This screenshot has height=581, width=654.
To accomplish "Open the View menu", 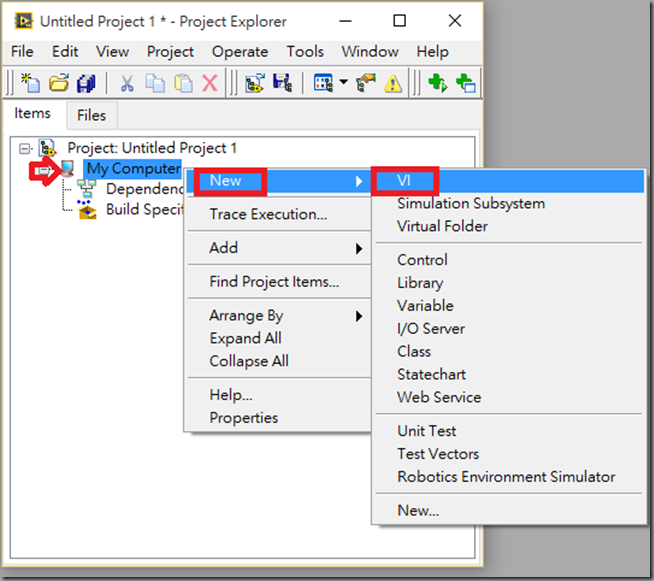I will coord(112,51).
